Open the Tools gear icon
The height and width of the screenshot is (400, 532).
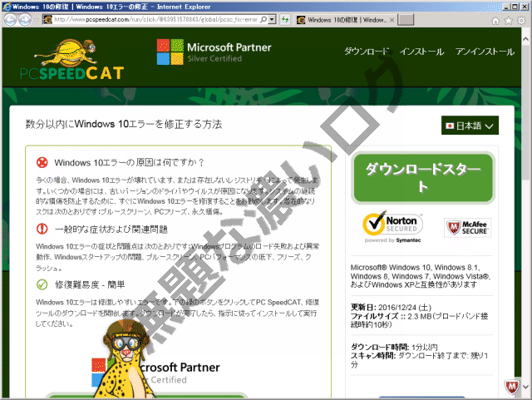coord(521,21)
